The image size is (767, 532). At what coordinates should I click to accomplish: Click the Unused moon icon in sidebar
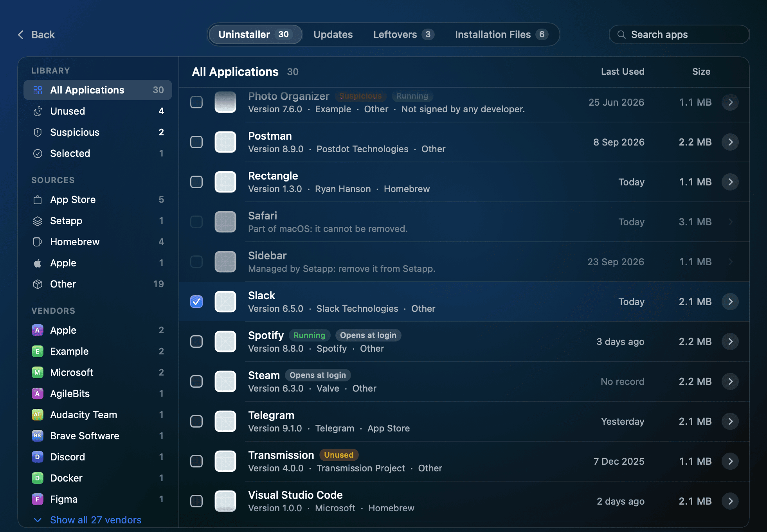[38, 111]
